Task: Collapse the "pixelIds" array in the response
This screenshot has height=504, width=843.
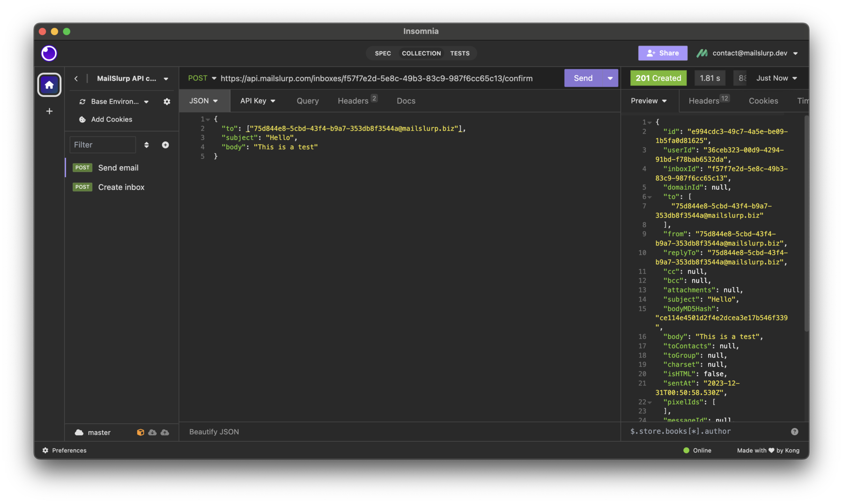Action: [x=650, y=402]
